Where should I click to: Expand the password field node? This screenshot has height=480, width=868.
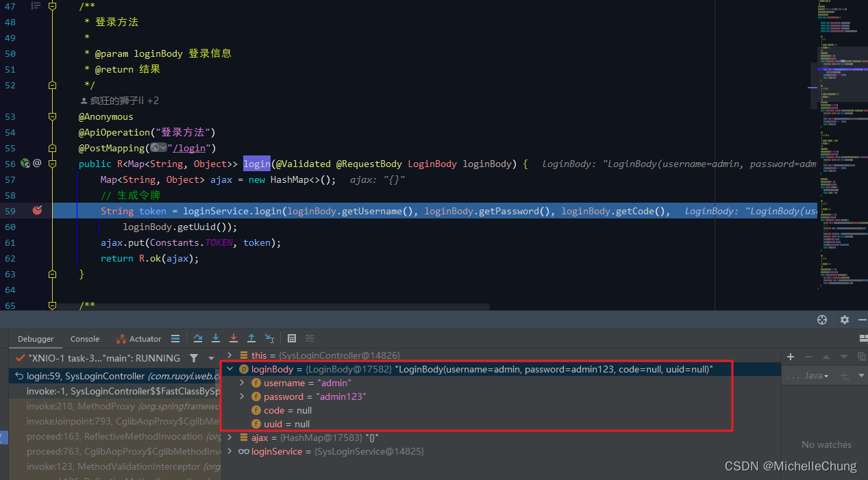(242, 396)
